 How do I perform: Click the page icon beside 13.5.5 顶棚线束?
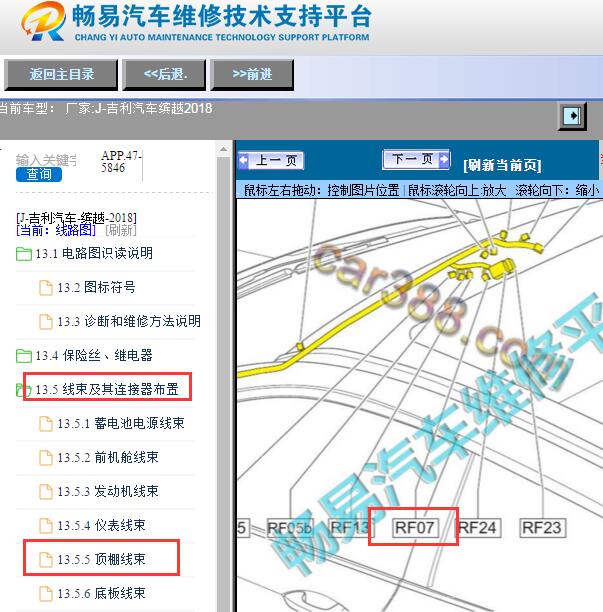coord(46,560)
